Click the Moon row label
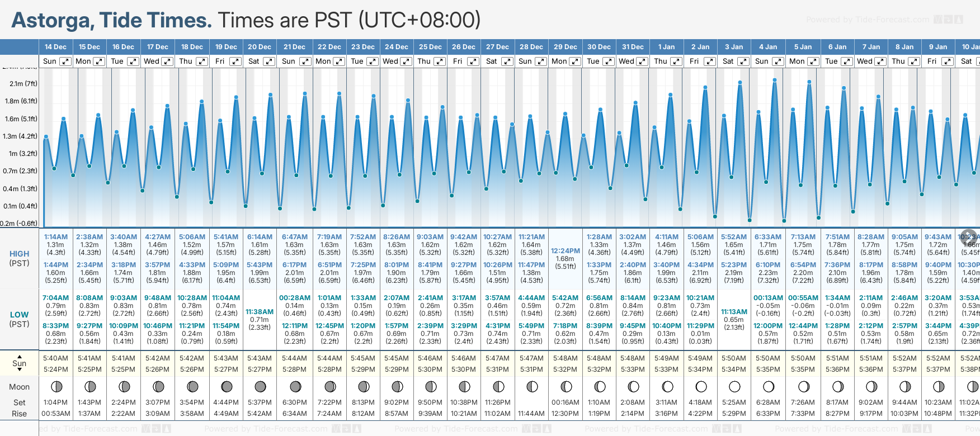Screen dimensions: 980x436 [x=20, y=387]
